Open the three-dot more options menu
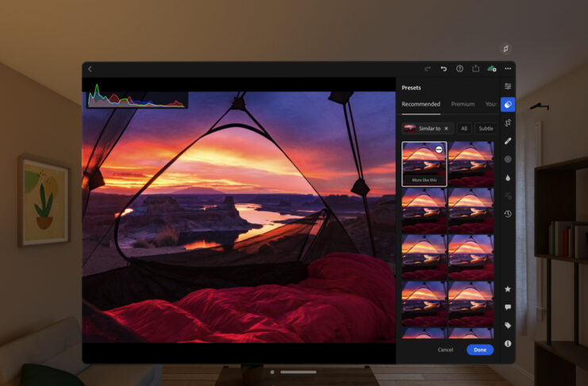Screen dimensions: 588x386 pyautogui.click(x=508, y=68)
